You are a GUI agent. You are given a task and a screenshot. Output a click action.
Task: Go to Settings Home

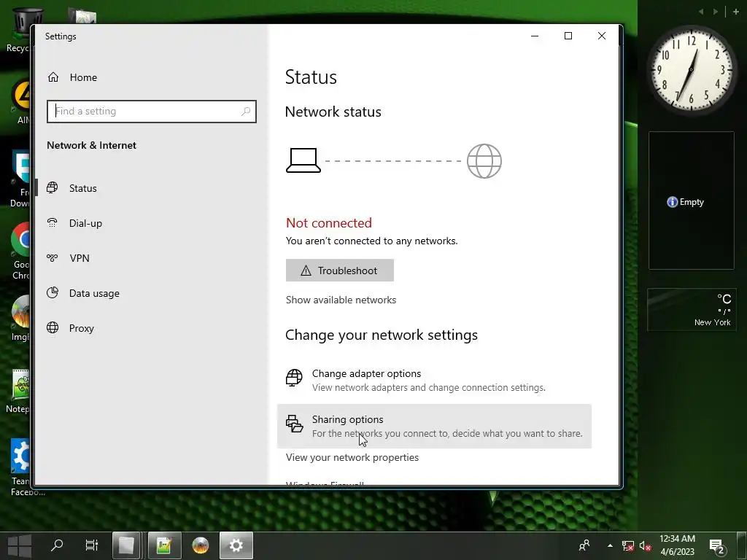[72, 77]
